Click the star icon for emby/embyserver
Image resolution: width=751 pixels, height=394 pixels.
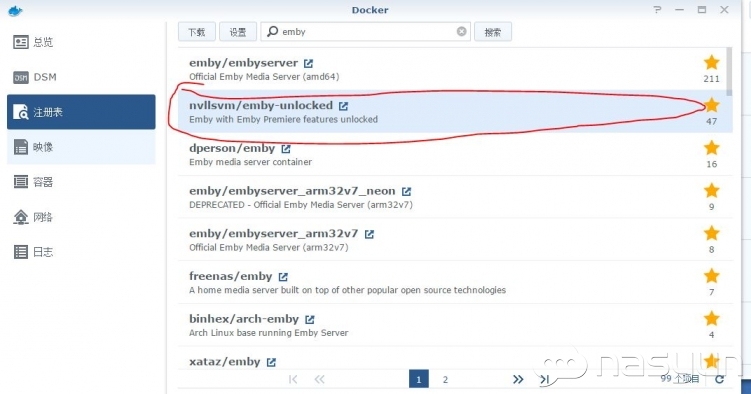(712, 63)
